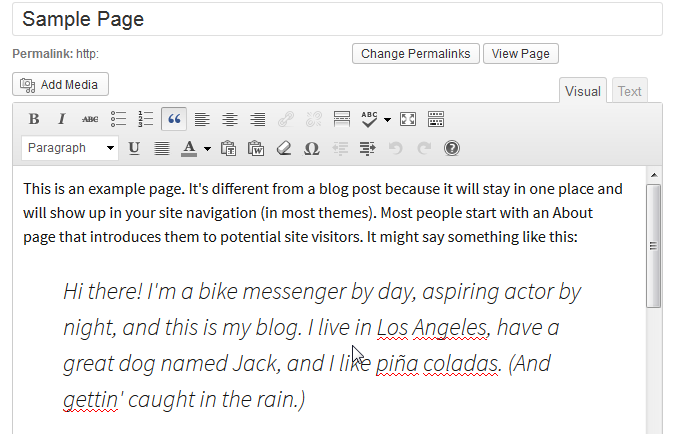Expand the text color dropdown arrow
This screenshot has width=674, height=434.
click(207, 149)
